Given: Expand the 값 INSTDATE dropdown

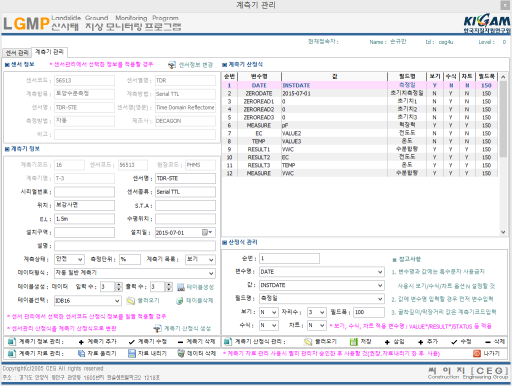Looking at the screenshot, I should pos(380,285).
